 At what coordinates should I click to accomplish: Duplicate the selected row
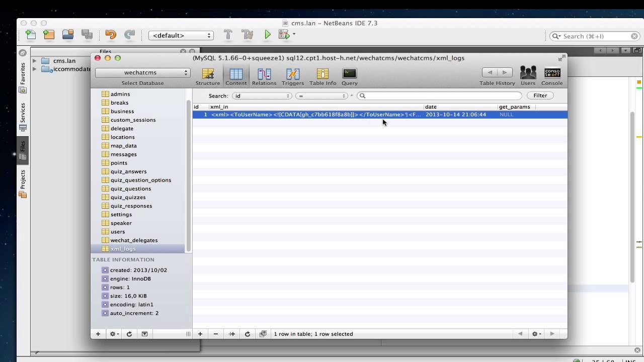point(231,334)
